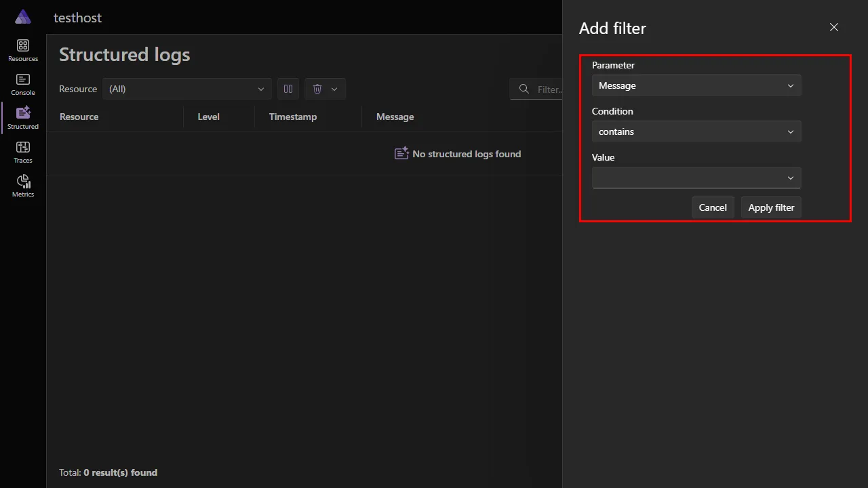Open the column options icon
Image resolution: width=868 pixels, height=488 pixels.
(288, 89)
